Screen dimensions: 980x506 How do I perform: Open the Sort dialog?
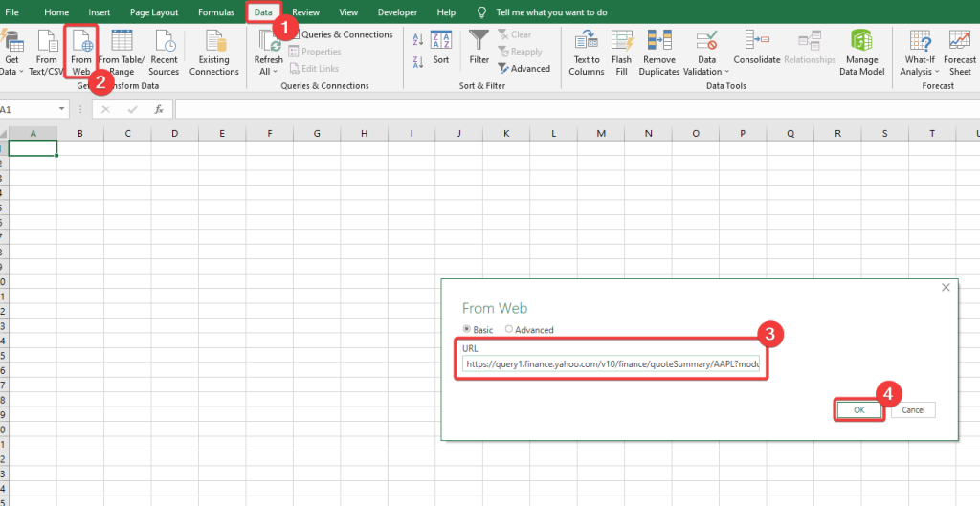pos(441,48)
